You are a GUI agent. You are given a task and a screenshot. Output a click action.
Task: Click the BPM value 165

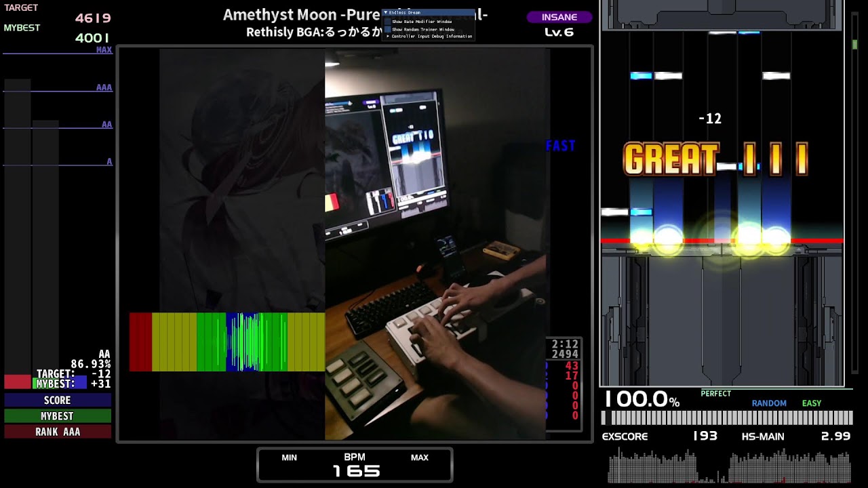[x=355, y=471]
